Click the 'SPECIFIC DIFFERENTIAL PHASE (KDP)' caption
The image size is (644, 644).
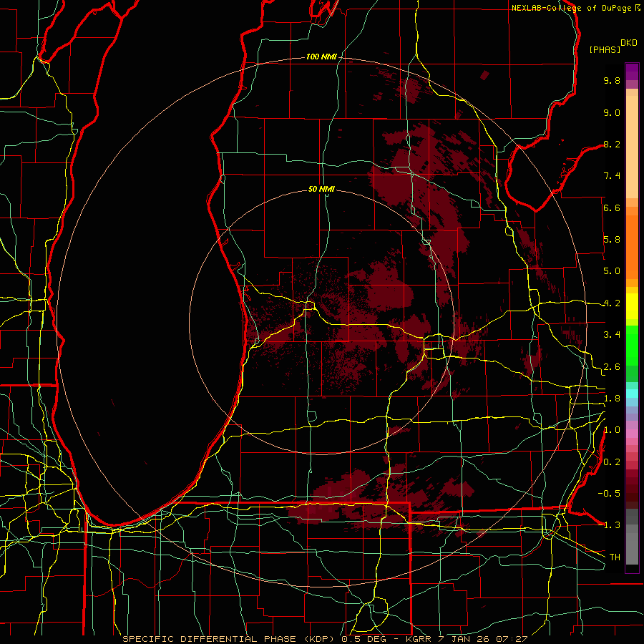coord(229,639)
